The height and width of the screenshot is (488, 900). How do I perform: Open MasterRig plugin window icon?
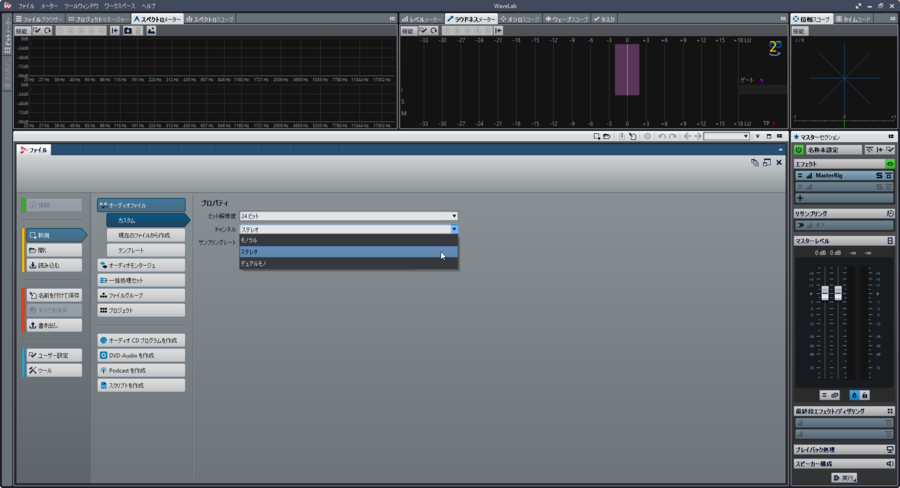(889, 175)
